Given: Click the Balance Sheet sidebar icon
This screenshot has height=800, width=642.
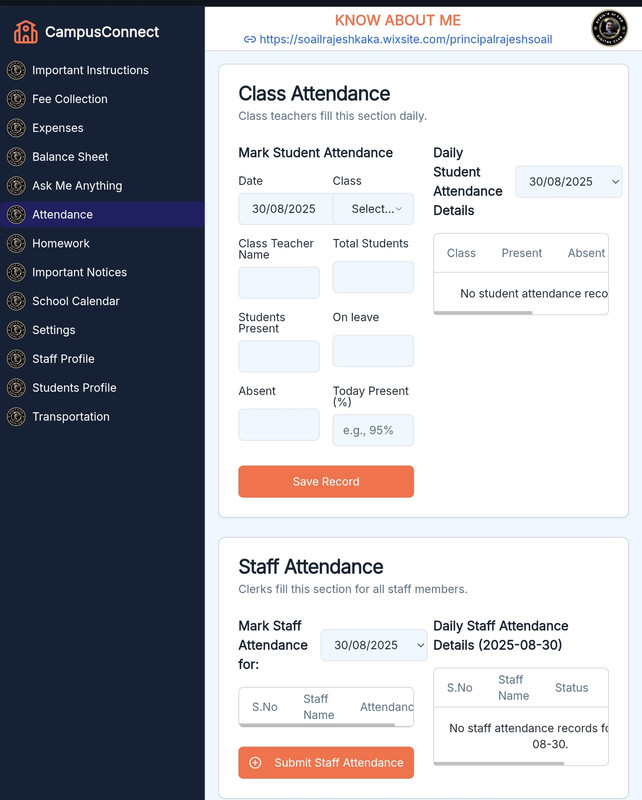Looking at the screenshot, I should [x=16, y=157].
